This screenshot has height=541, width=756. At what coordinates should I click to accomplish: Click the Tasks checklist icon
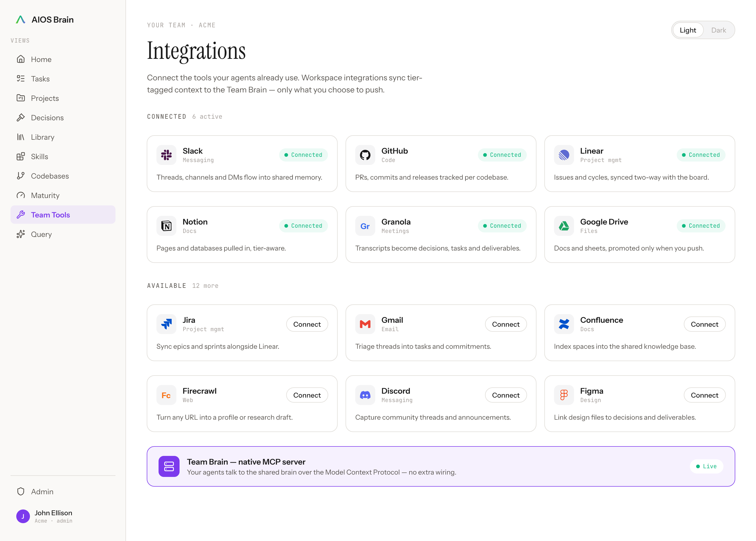point(21,79)
